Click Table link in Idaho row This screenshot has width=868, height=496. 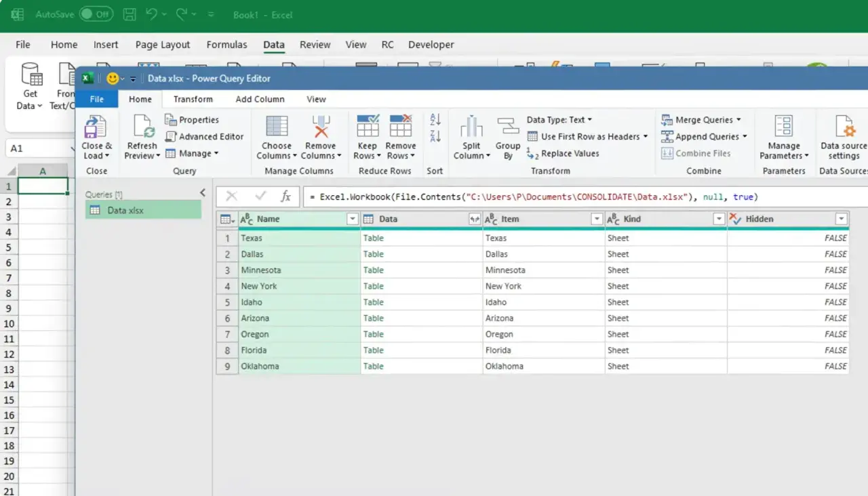[373, 302]
